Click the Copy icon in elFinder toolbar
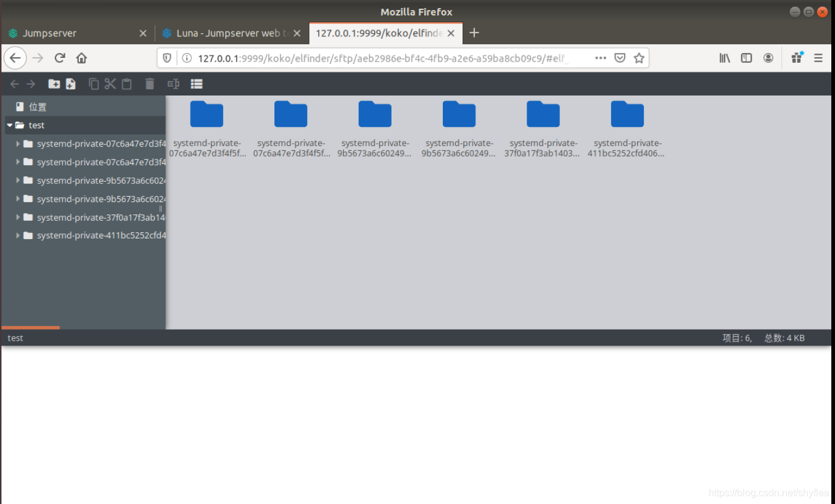 tap(94, 84)
